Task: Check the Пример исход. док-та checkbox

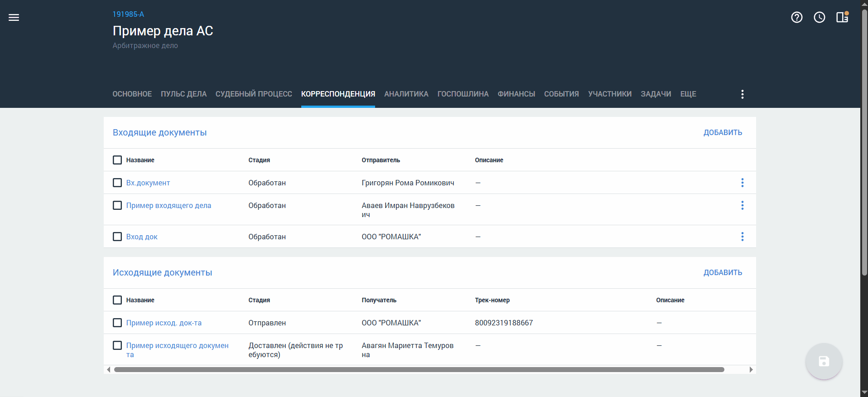Action: (x=117, y=323)
